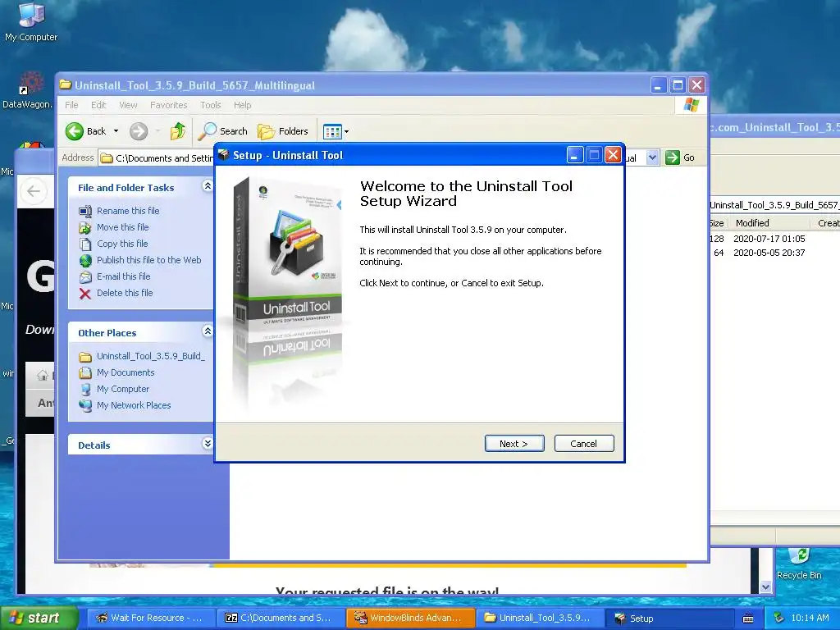
Task: Click the 2020-05-05 20:37 modified date
Action: [x=769, y=253]
